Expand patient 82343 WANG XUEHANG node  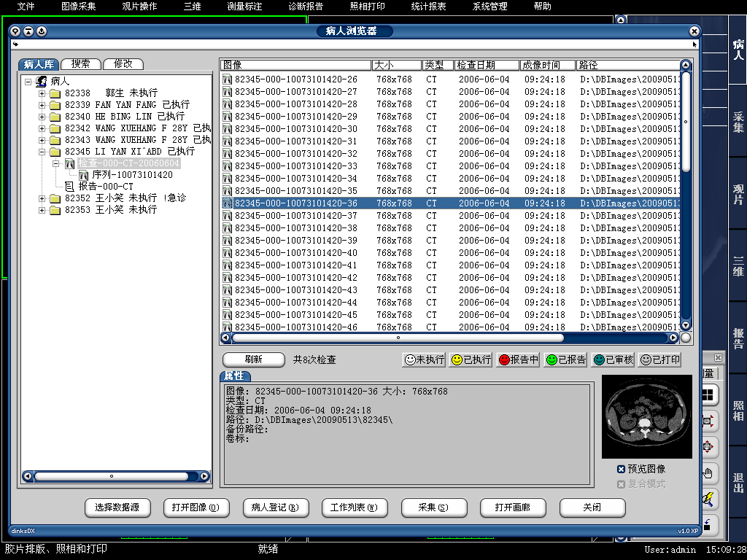42,140
